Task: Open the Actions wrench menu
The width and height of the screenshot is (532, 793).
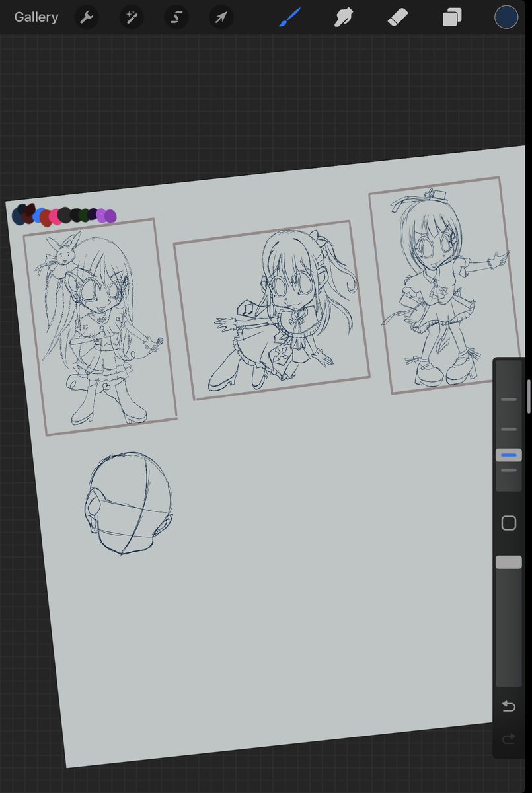Action: coord(87,17)
